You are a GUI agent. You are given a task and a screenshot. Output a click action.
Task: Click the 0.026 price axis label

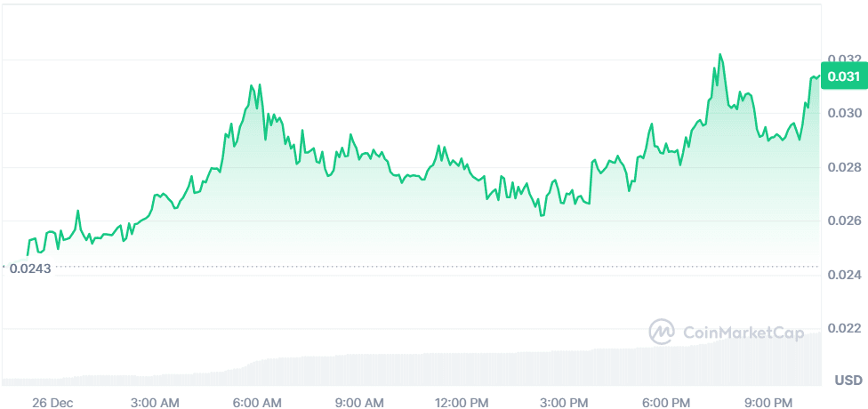pyautogui.click(x=844, y=221)
